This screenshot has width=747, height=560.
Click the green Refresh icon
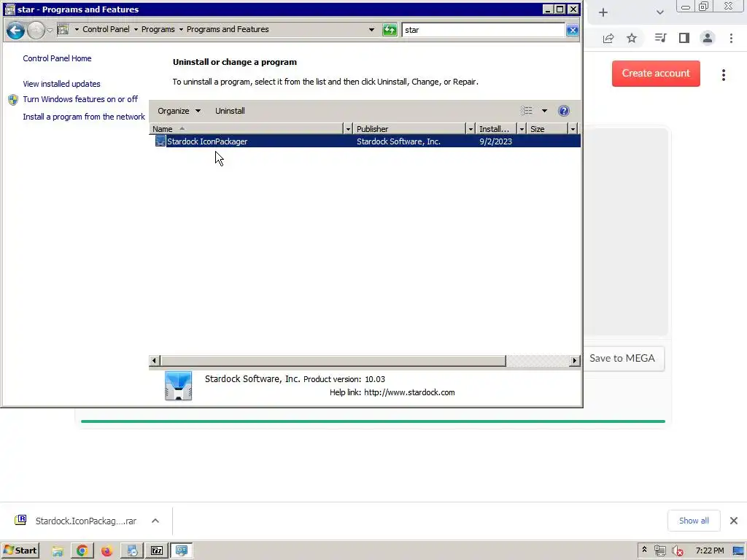click(390, 30)
